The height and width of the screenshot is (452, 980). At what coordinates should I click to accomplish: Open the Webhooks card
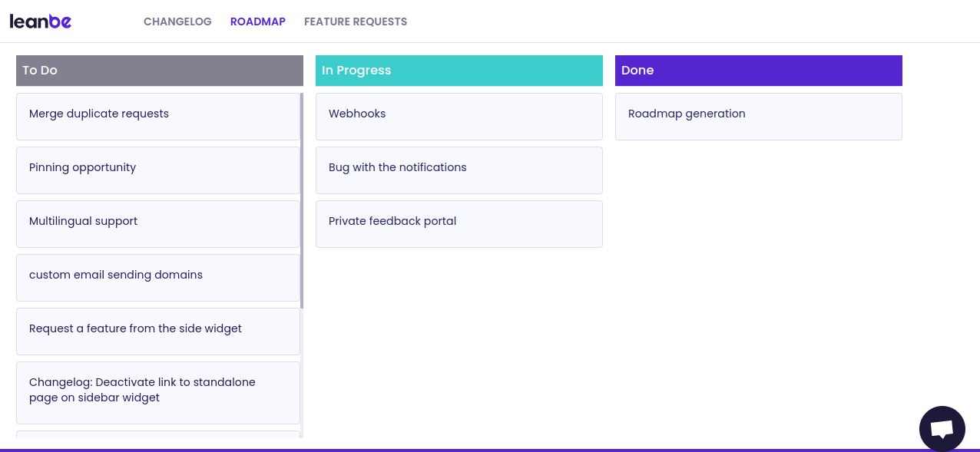click(459, 117)
